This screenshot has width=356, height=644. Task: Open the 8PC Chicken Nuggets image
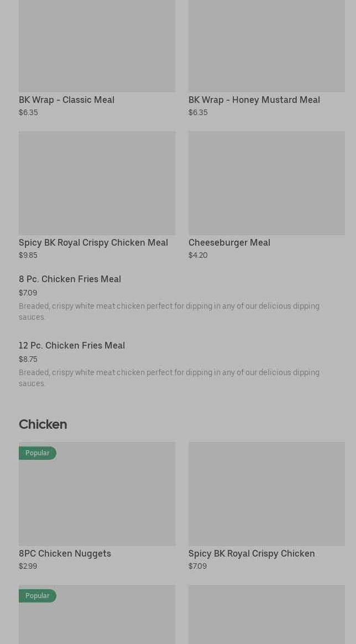coord(97,494)
